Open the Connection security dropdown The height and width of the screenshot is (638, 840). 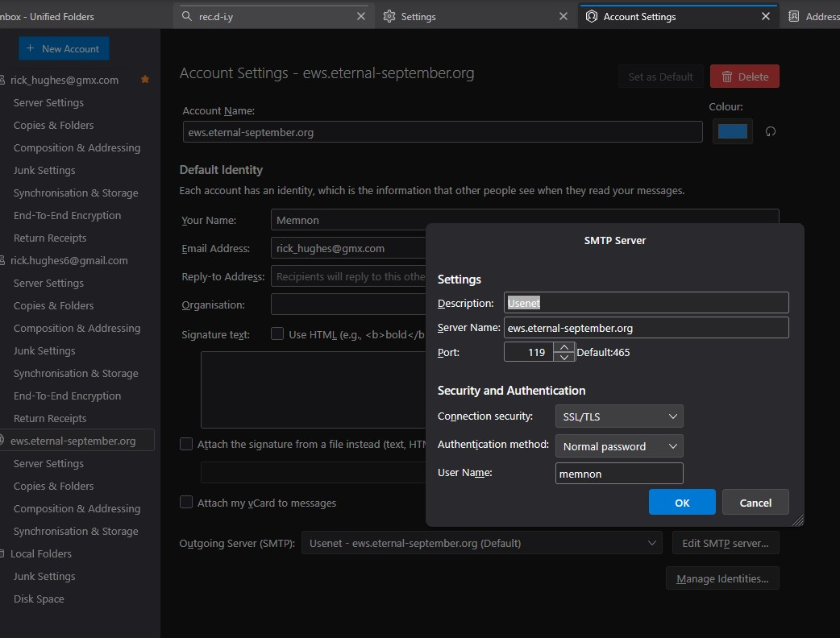click(619, 416)
